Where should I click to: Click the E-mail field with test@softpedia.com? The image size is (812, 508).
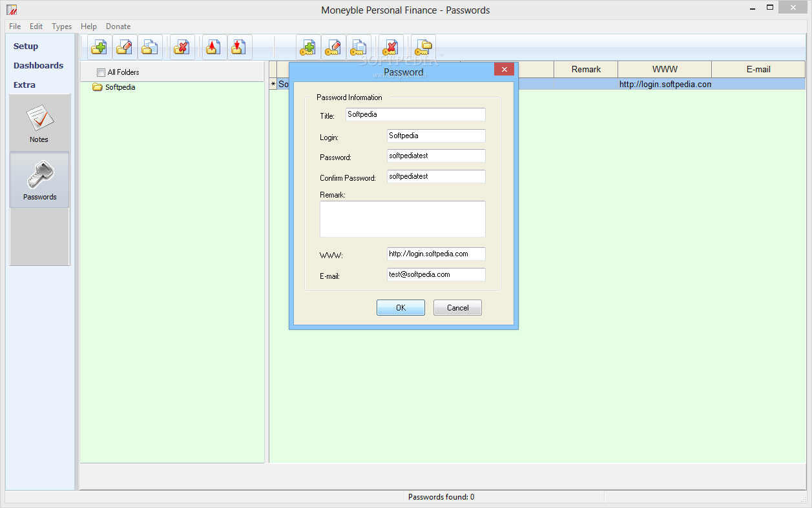point(436,274)
